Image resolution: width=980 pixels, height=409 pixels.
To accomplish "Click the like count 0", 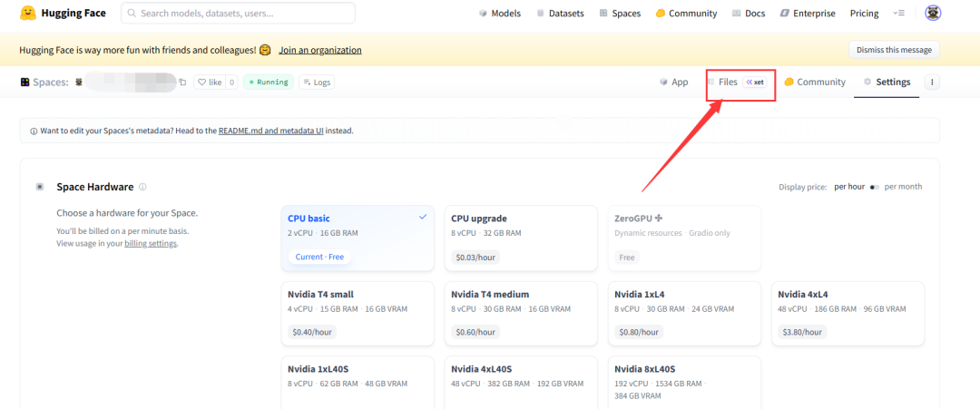I will [x=231, y=82].
